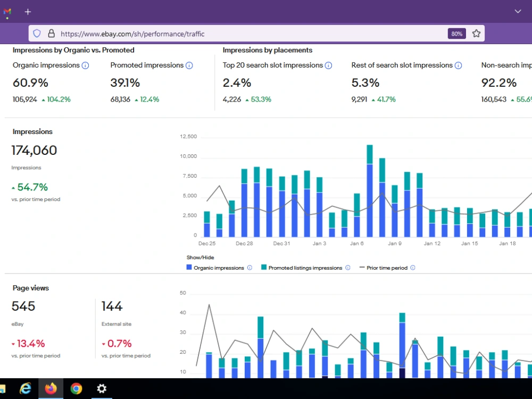Viewport: 532px width, 399px height.
Task: Click the 104.2% organic growth figure
Action: (59, 99)
